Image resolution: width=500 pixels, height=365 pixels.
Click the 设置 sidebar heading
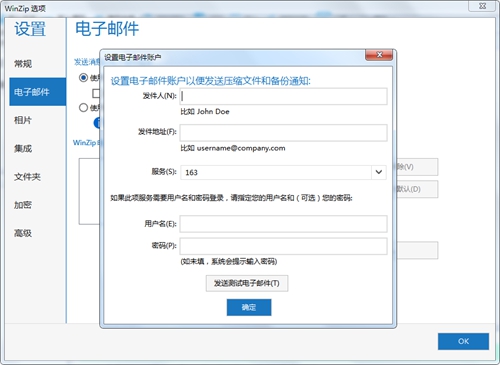(30, 29)
